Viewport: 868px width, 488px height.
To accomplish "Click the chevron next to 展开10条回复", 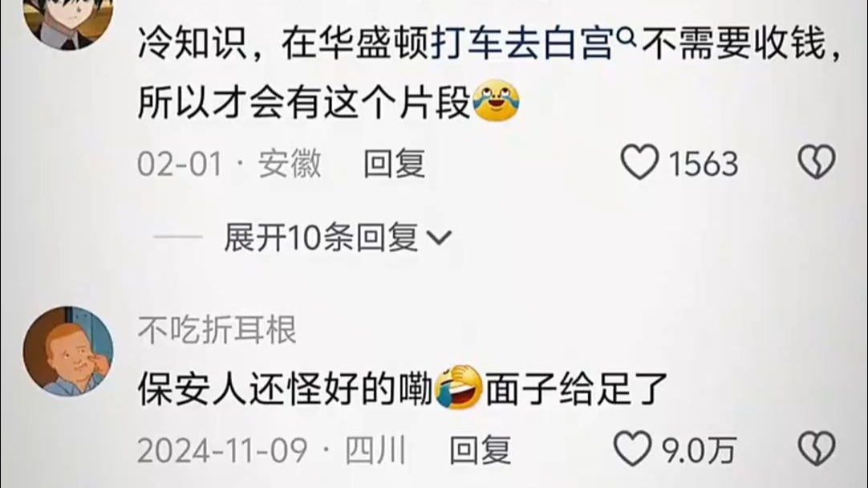I will click(x=440, y=238).
